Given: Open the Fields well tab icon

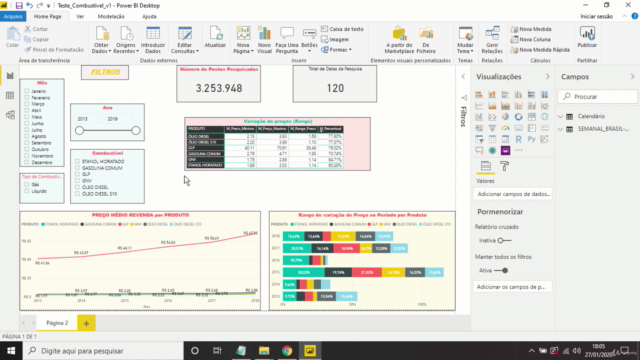Looking at the screenshot, I should pyautogui.click(x=486, y=166).
